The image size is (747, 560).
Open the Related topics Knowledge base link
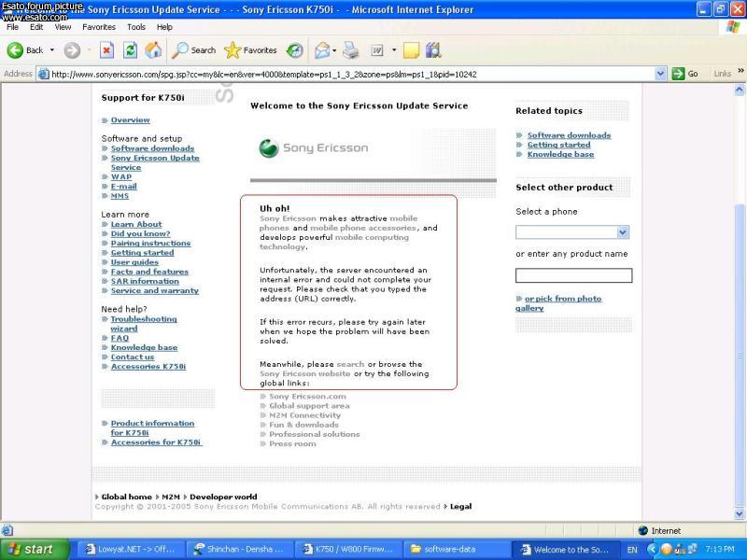560,154
